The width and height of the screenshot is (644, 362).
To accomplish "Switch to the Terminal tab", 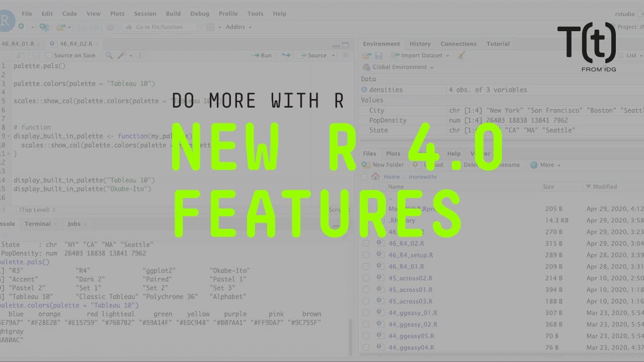I will click(38, 224).
